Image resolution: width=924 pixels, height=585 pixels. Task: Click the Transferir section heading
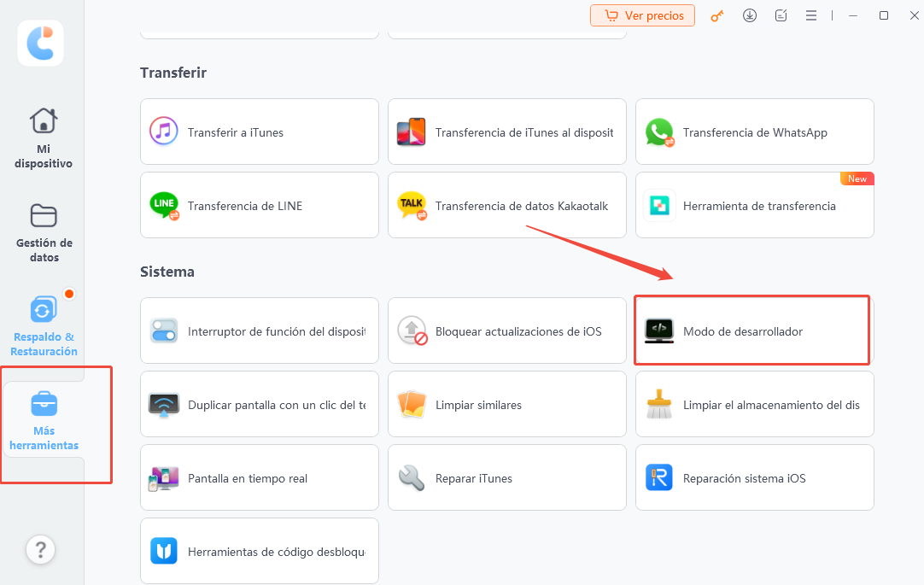click(173, 73)
